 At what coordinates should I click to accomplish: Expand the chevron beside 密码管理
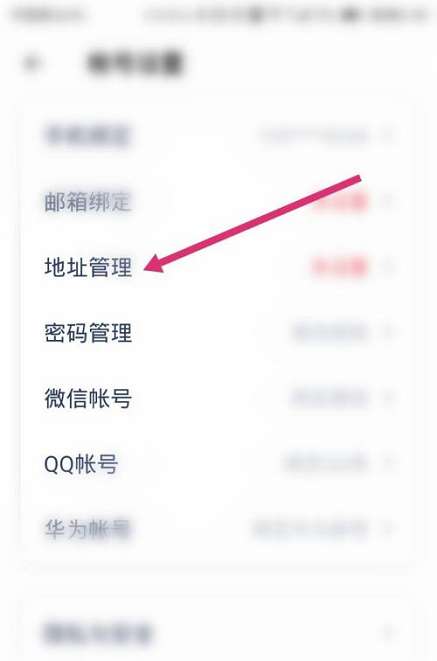click(388, 333)
